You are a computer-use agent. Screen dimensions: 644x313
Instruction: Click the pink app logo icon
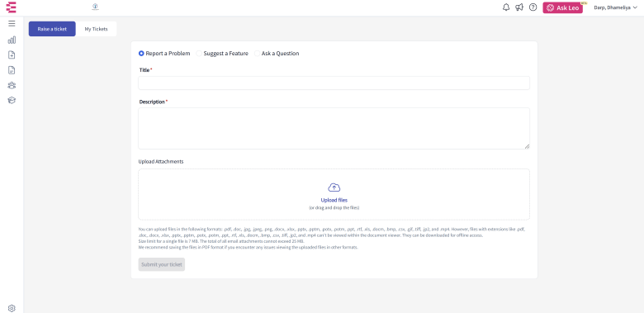[12, 7]
